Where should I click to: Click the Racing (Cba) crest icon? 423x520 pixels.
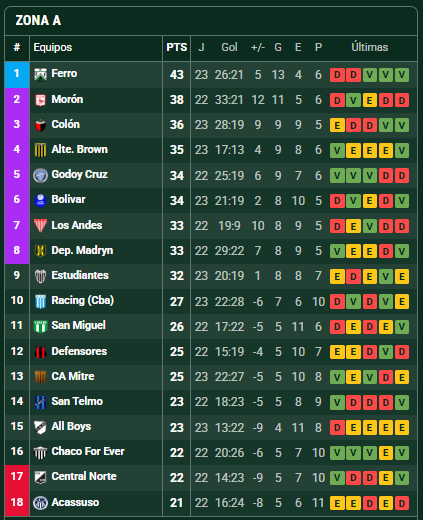(40, 301)
